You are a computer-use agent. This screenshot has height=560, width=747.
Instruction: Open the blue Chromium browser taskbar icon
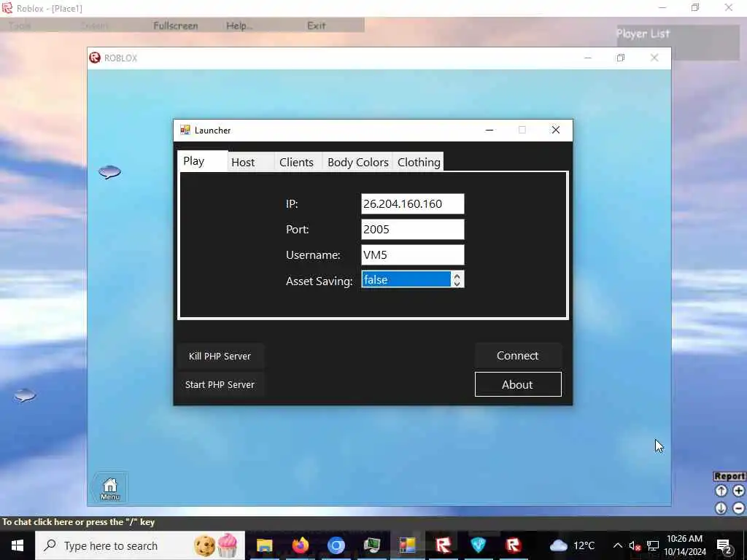tap(336, 545)
